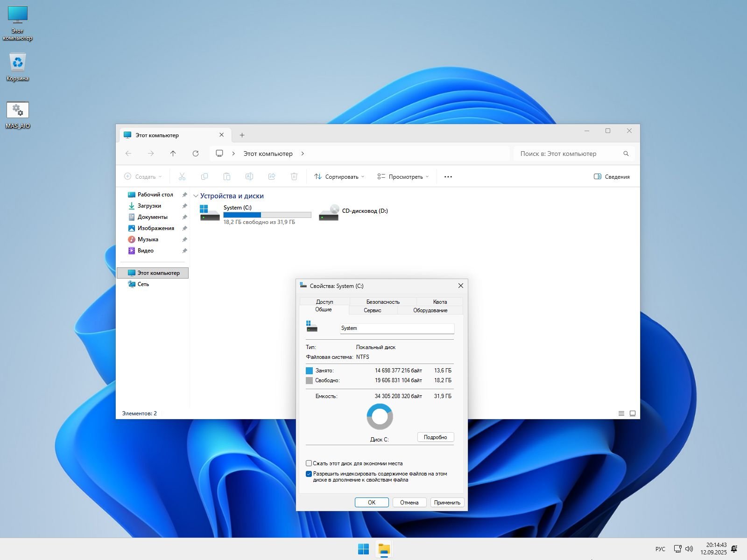Click the Refresh icon in Explorer
This screenshot has height=560, width=747.
196,154
